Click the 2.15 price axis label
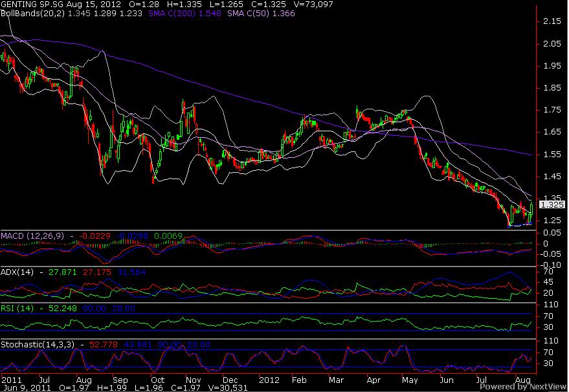Screen dimensions: 569x392 coord(552,21)
